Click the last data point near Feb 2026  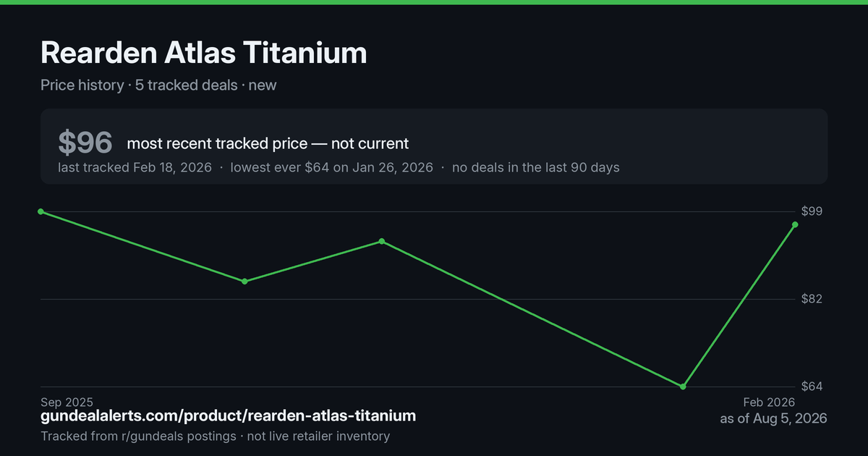tap(795, 224)
